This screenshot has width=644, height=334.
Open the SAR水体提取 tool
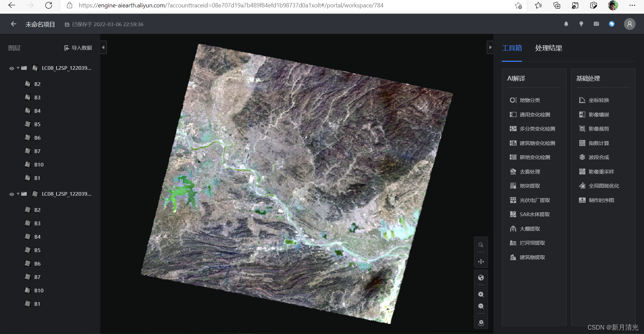tap(530, 214)
